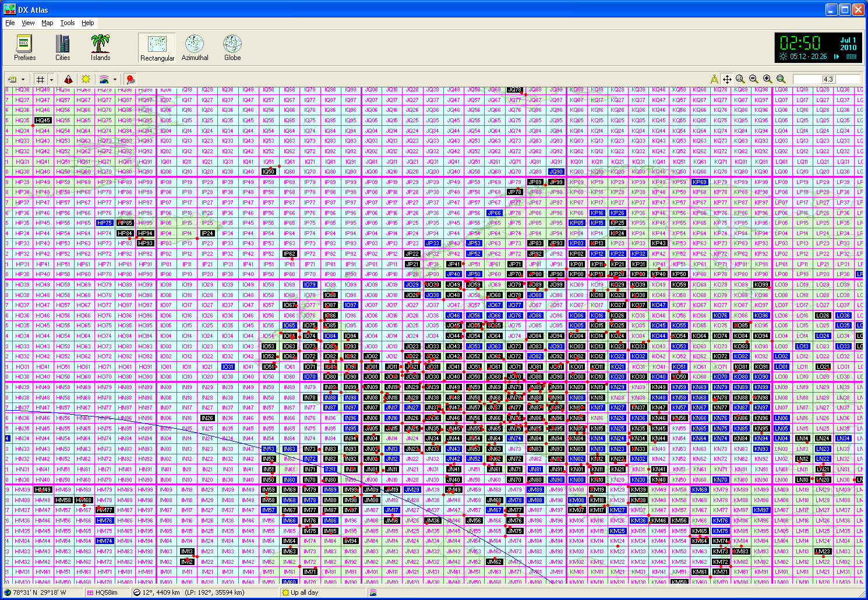Toggle the gray line sun display
The width and height of the screenshot is (868, 600).
pos(86,79)
